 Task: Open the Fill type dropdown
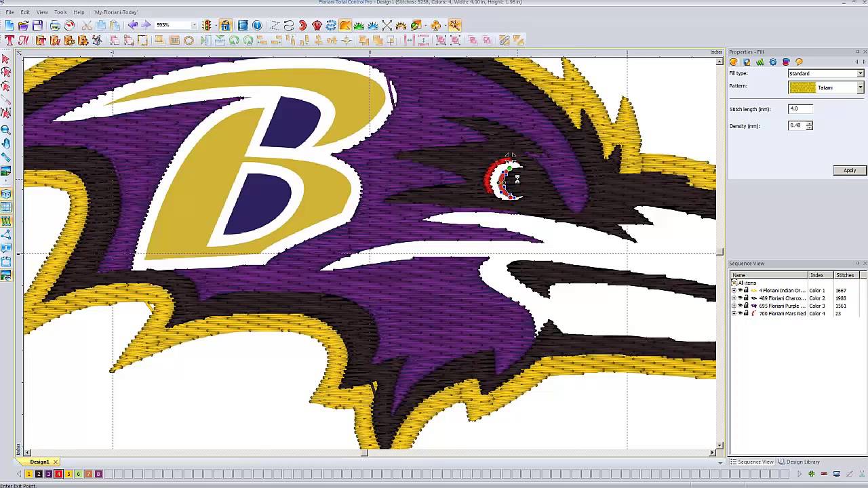[x=861, y=73]
